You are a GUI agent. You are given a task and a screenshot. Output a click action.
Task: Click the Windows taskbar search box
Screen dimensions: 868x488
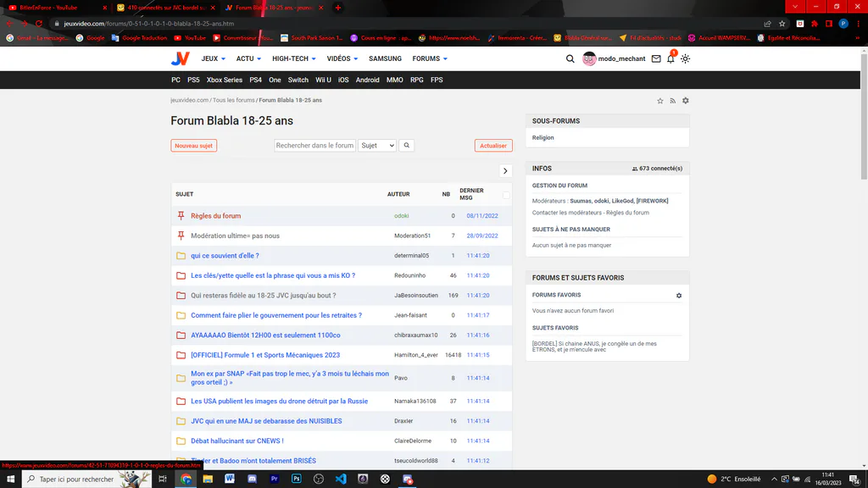pyautogui.click(x=87, y=479)
